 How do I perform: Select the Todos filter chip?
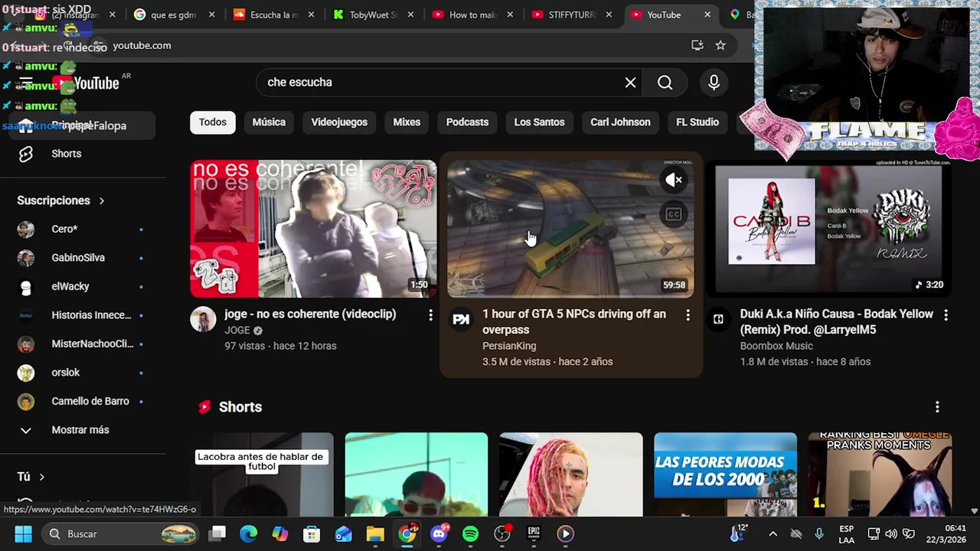(x=213, y=122)
